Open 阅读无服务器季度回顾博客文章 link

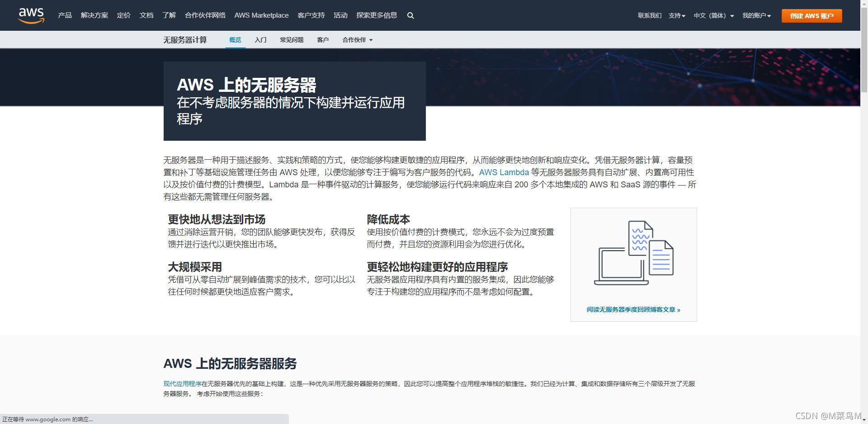[633, 310]
